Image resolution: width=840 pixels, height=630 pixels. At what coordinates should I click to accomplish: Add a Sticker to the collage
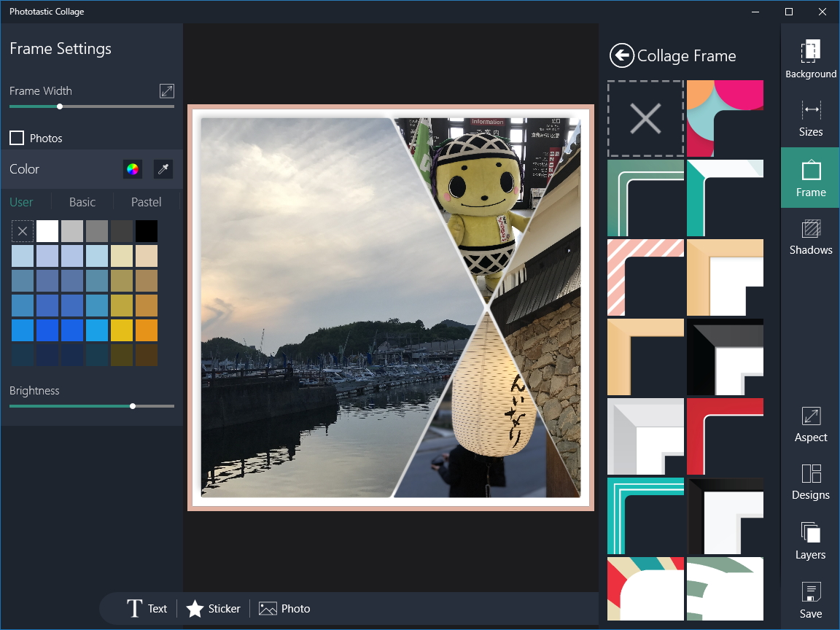click(213, 609)
